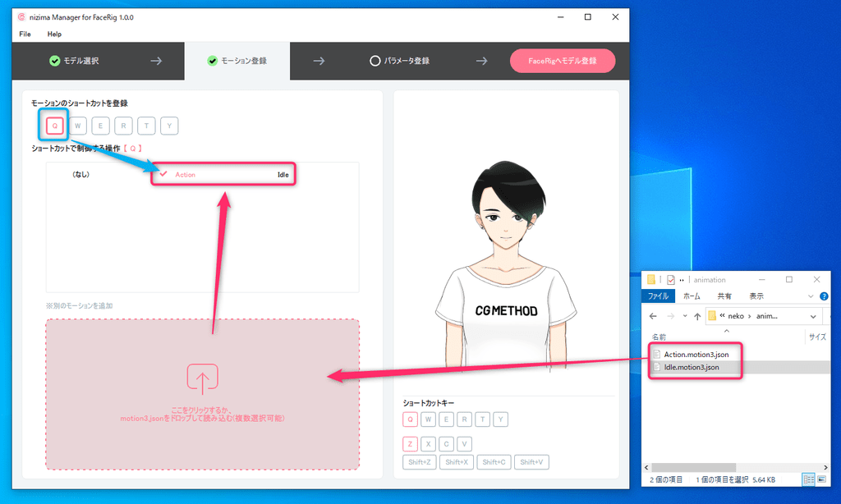The image size is (841, 504).
Task: Open the File menu
Action: pos(25,34)
